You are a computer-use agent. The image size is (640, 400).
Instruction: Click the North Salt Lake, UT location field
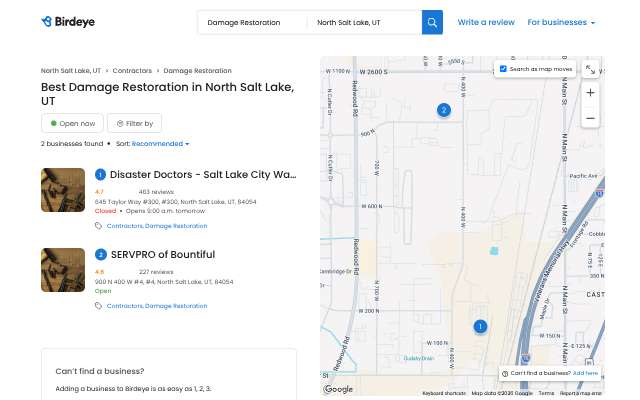coord(364,22)
